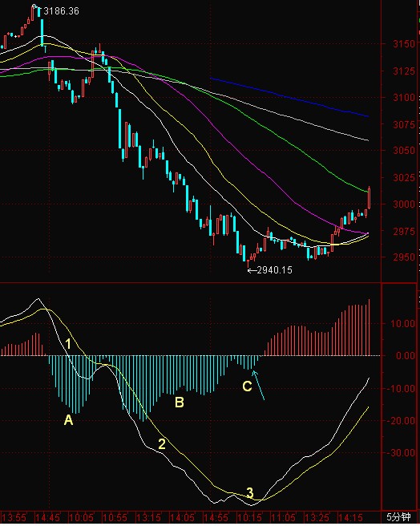Click the 10:55 time axis label

pyautogui.click(x=115, y=518)
